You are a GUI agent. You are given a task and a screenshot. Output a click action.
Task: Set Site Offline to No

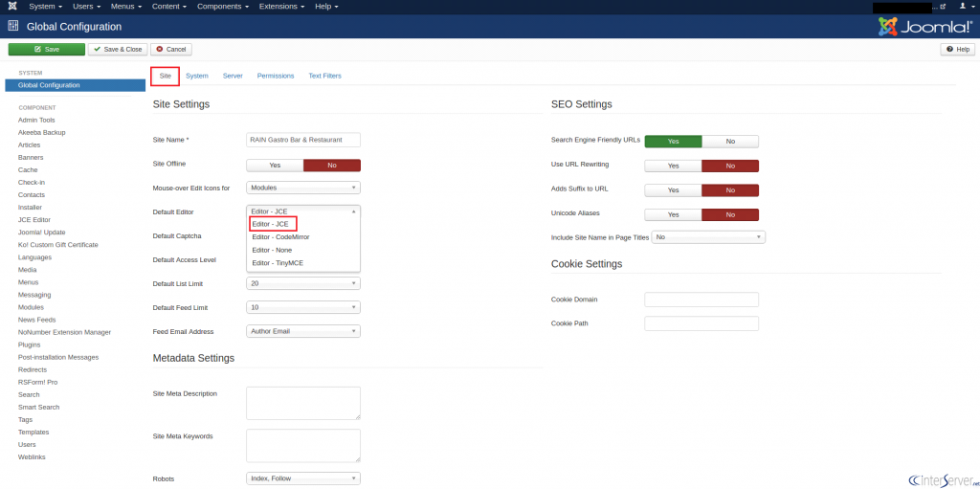pos(332,166)
